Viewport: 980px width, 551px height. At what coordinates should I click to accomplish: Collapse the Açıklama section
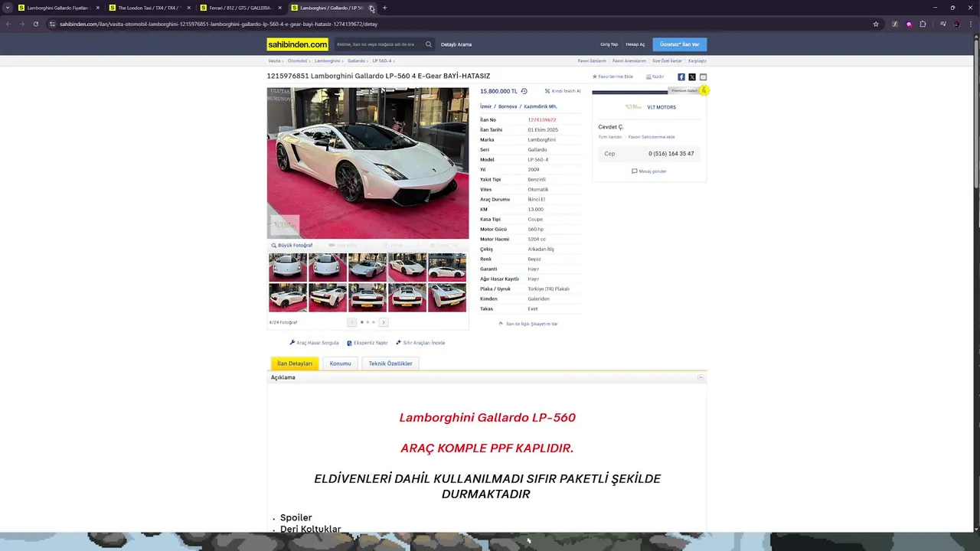[700, 377]
